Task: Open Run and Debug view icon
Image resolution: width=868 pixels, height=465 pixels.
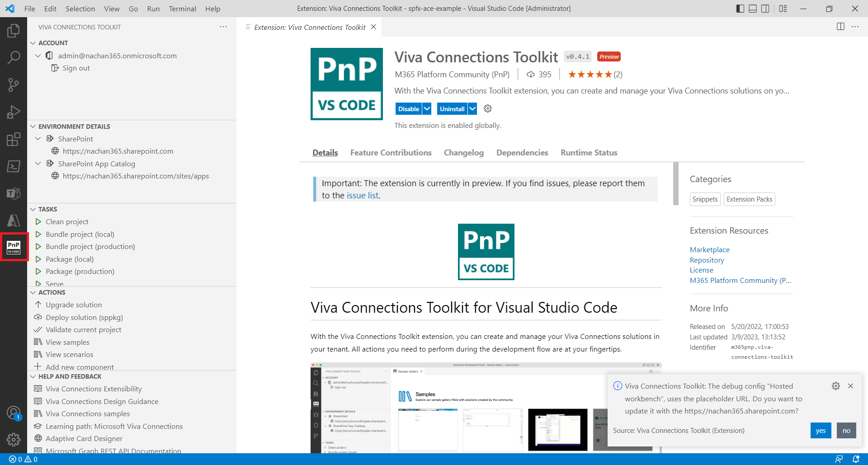Action: coord(14,112)
